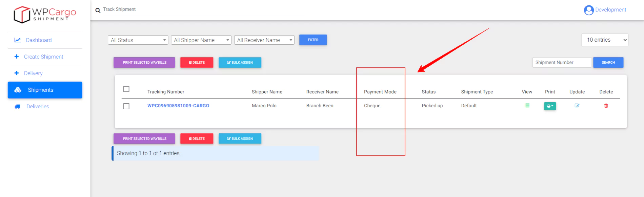
Task: Expand the All Status dropdown
Action: pos(138,40)
